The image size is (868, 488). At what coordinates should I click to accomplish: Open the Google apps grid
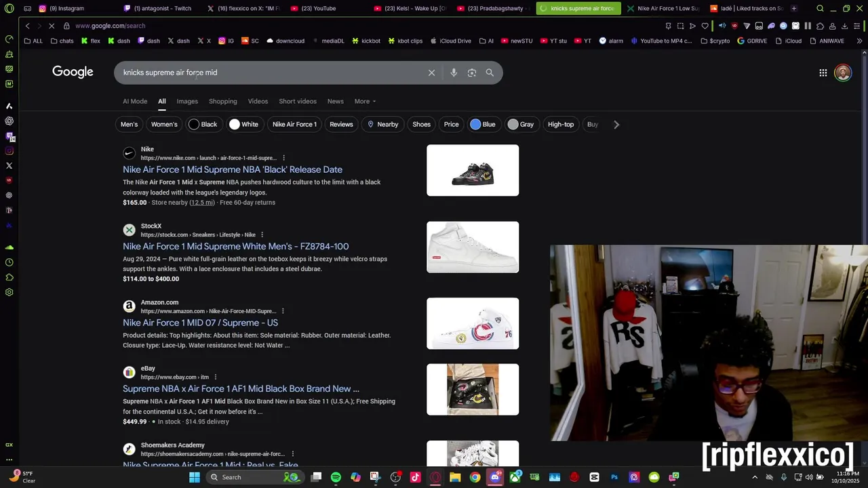[x=823, y=73]
